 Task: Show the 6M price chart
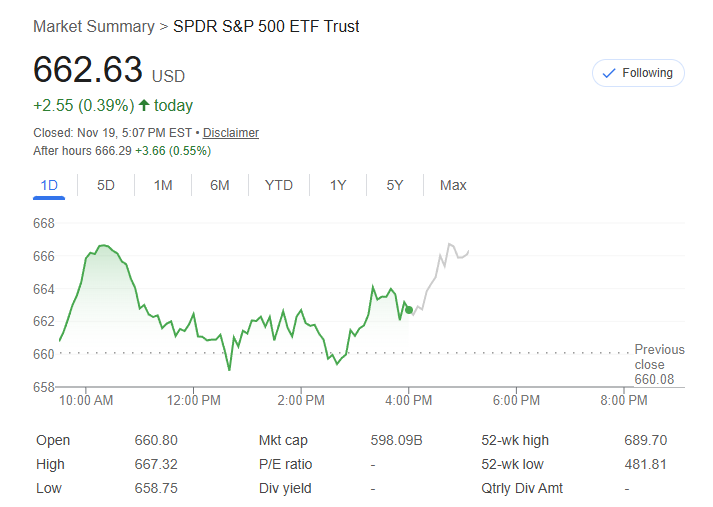220,185
